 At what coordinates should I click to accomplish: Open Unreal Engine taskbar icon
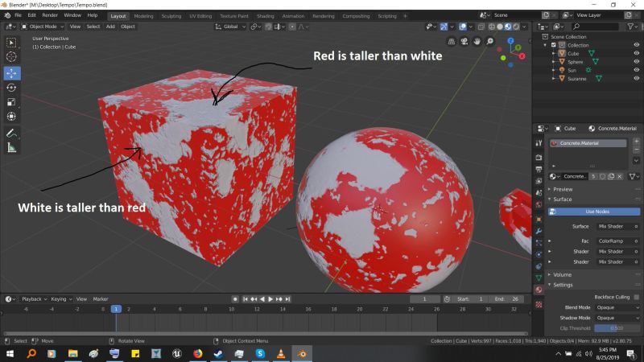tap(176, 353)
